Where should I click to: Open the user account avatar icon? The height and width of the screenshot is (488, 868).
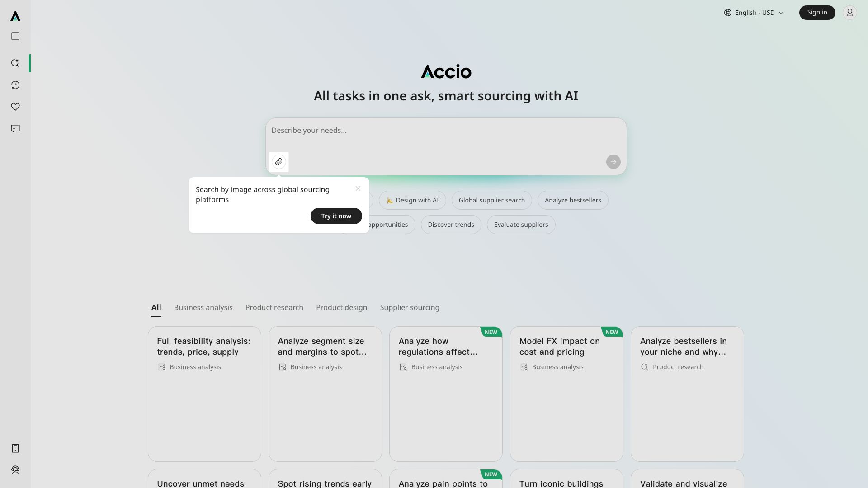(850, 12)
